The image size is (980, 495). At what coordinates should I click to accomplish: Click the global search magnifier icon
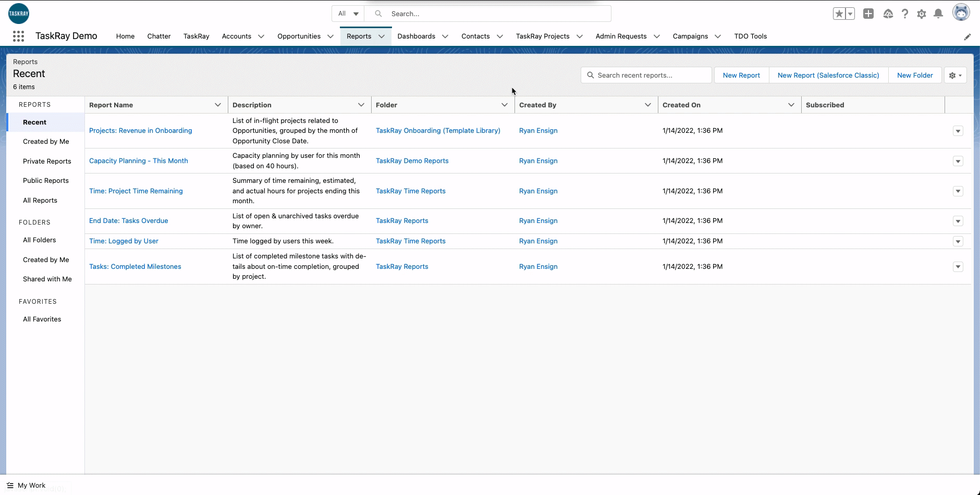click(378, 14)
